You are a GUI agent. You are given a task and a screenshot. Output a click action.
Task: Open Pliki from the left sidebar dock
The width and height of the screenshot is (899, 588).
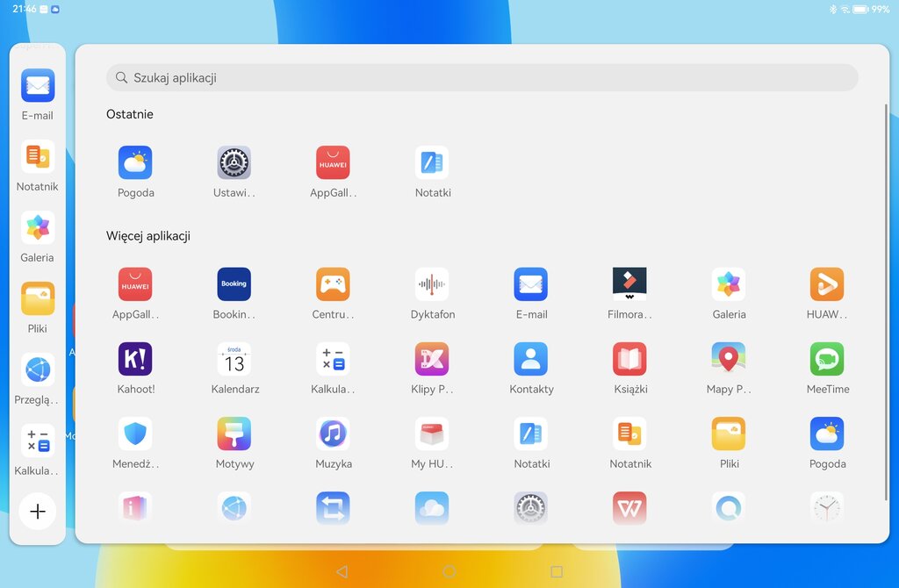point(38,298)
